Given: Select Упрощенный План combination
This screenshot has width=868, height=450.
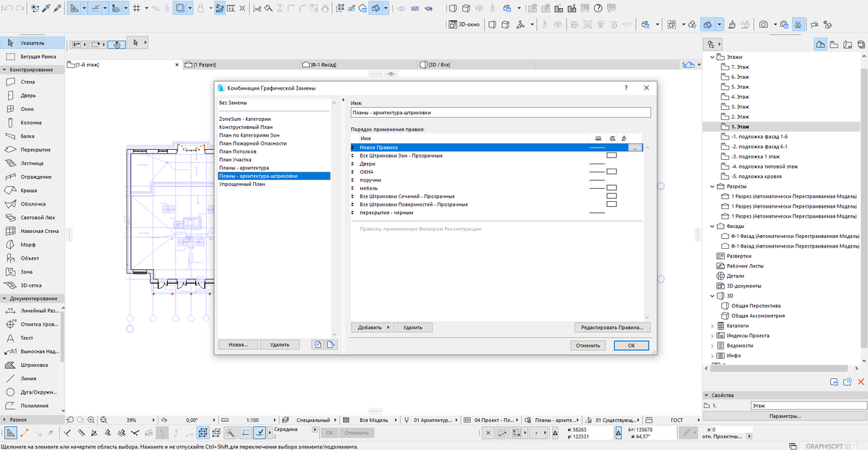Looking at the screenshot, I should click(242, 184).
